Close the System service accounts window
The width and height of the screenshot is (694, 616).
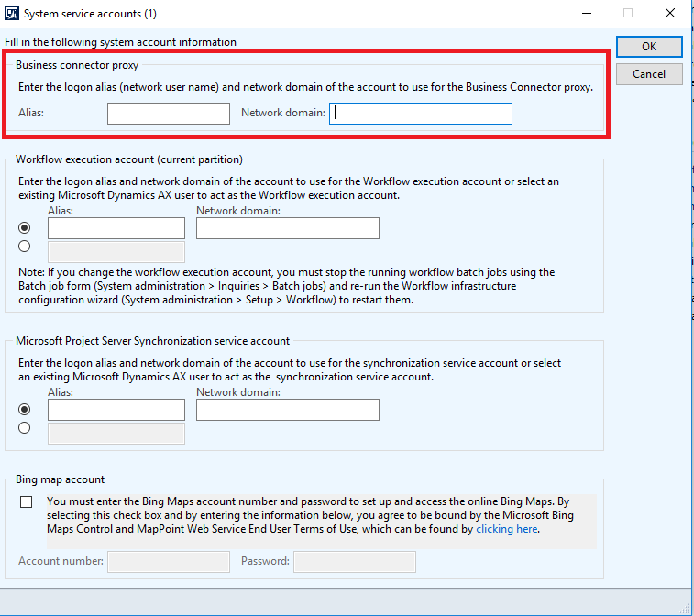click(x=670, y=13)
